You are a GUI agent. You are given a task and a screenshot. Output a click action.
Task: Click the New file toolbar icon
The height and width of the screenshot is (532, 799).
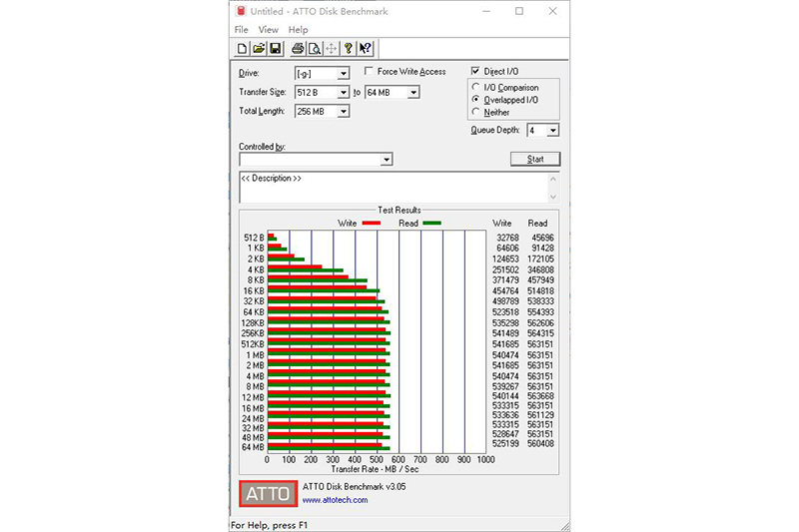coord(243,48)
